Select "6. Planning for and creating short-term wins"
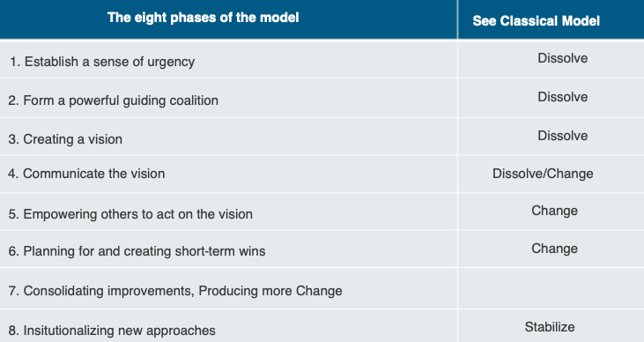Screen dimensions: 644x342 pyautogui.click(x=137, y=251)
